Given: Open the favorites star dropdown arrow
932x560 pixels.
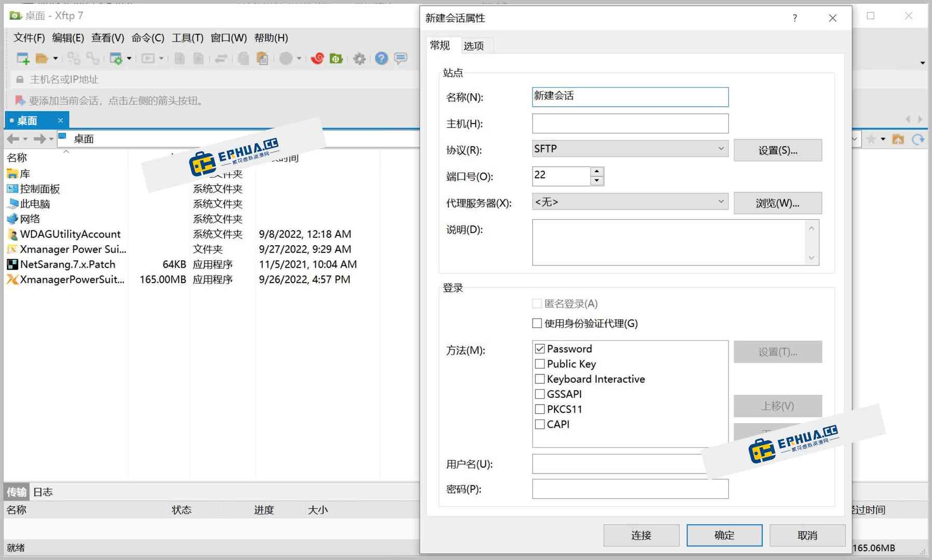Looking at the screenshot, I should point(883,139).
